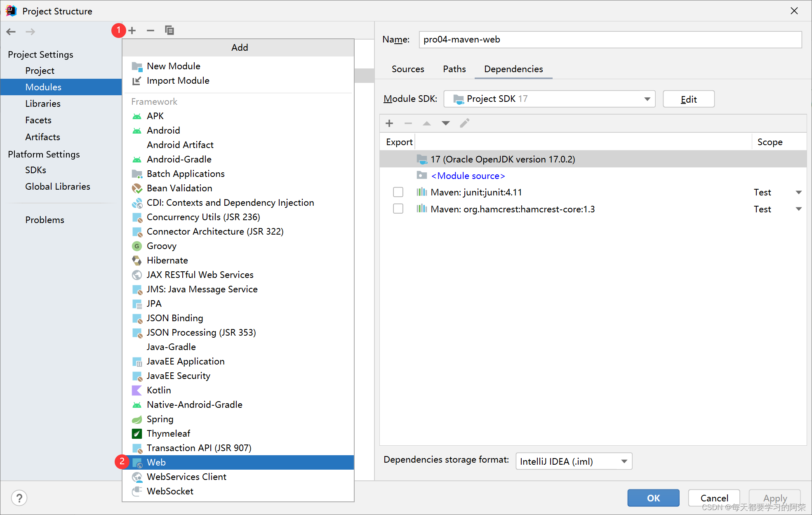Remove selected dependency with minus icon
Viewport: 812px width, 515px height.
[408, 123]
